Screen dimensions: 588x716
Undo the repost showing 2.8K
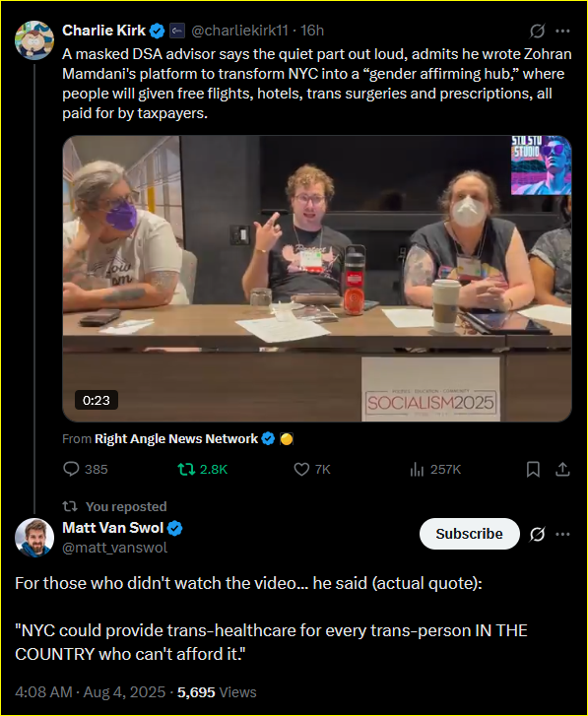coord(186,469)
